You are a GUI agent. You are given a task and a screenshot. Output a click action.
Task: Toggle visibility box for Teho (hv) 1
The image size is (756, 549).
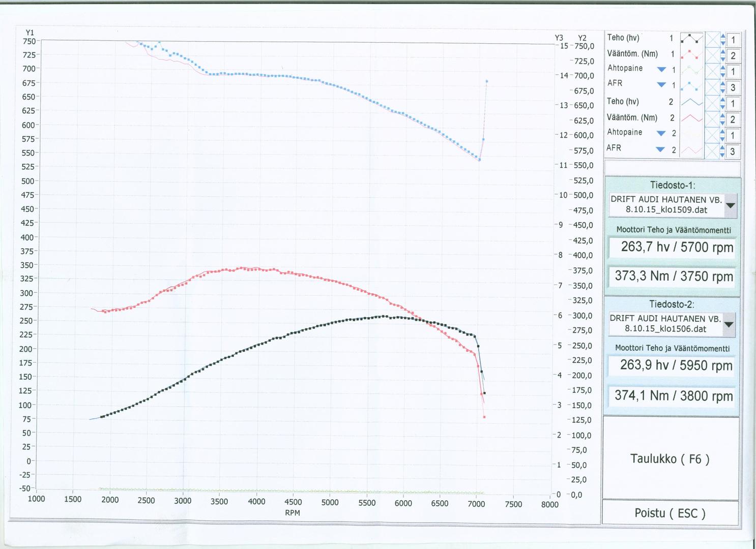(x=712, y=39)
